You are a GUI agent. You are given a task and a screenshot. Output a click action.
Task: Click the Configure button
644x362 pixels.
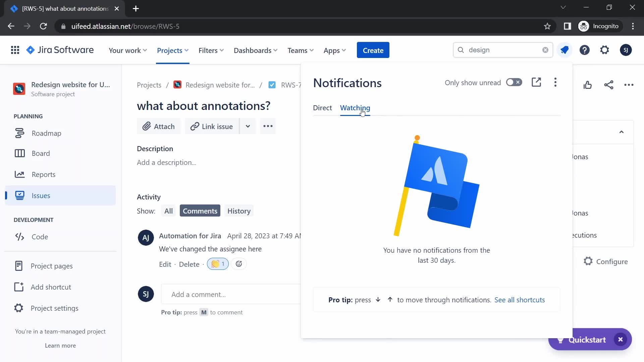tap(606, 262)
